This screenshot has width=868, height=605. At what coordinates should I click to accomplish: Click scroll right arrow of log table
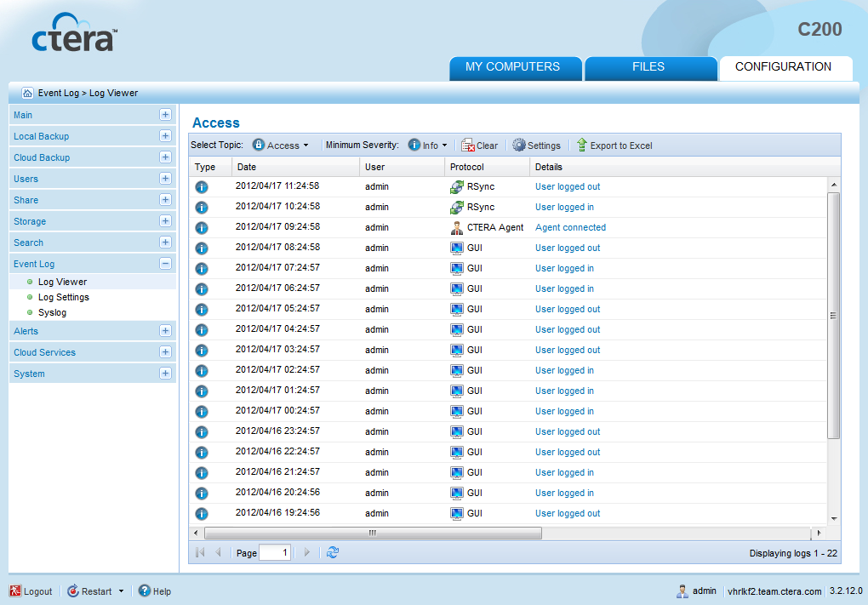click(819, 533)
